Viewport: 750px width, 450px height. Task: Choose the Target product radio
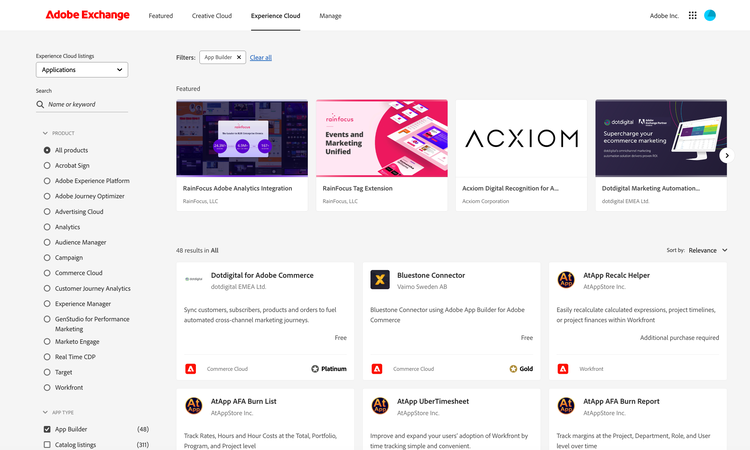(47, 372)
